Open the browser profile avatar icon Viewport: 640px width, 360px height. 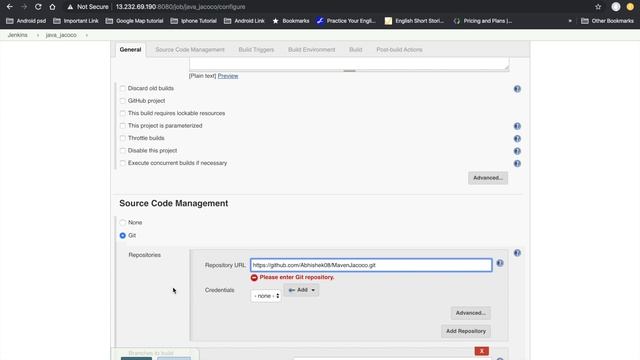[616, 7]
